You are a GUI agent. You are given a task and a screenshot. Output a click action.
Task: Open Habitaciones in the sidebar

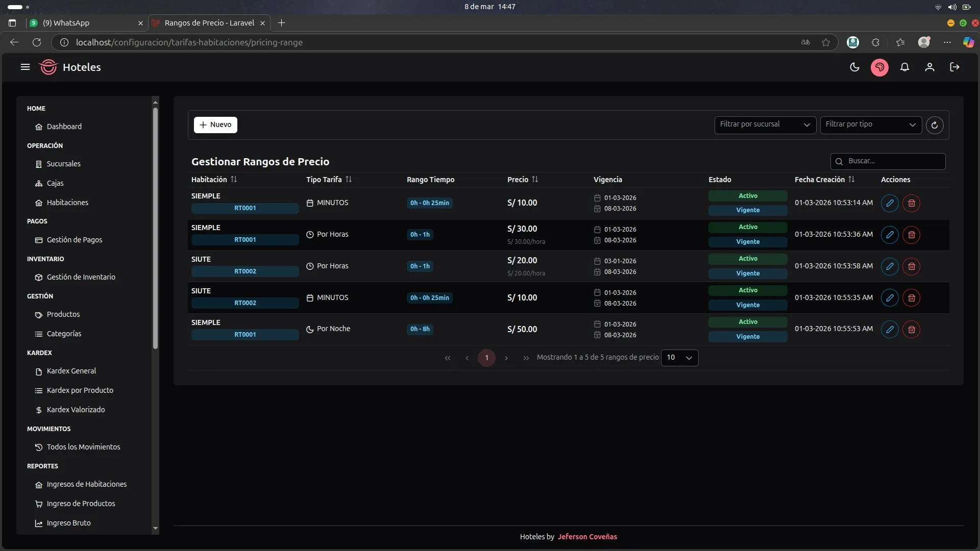click(x=67, y=203)
